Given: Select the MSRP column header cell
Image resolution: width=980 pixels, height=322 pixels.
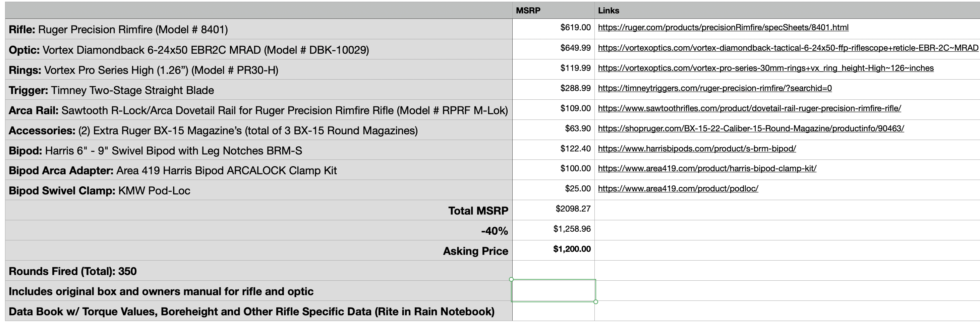Looking at the screenshot, I should [554, 11].
